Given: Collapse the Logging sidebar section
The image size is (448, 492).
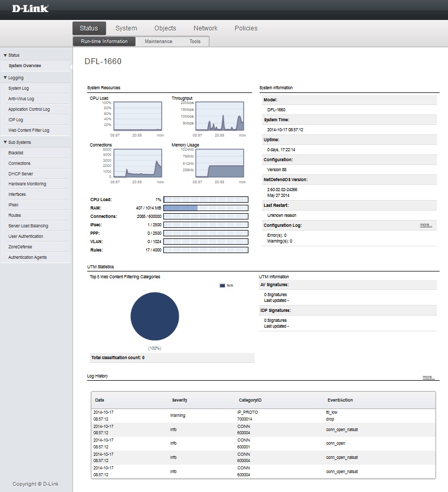Looking at the screenshot, I should tap(5, 78).
